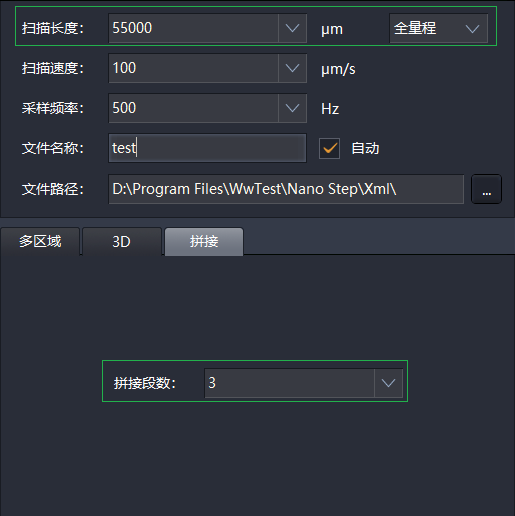Click the 拼接段数 label text
The image size is (515, 516).
pos(145,383)
